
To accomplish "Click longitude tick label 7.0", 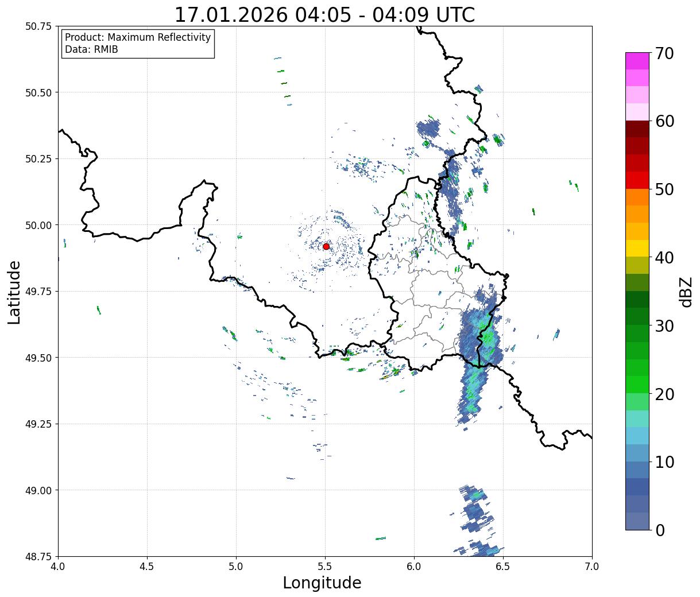I will click(x=592, y=566).
